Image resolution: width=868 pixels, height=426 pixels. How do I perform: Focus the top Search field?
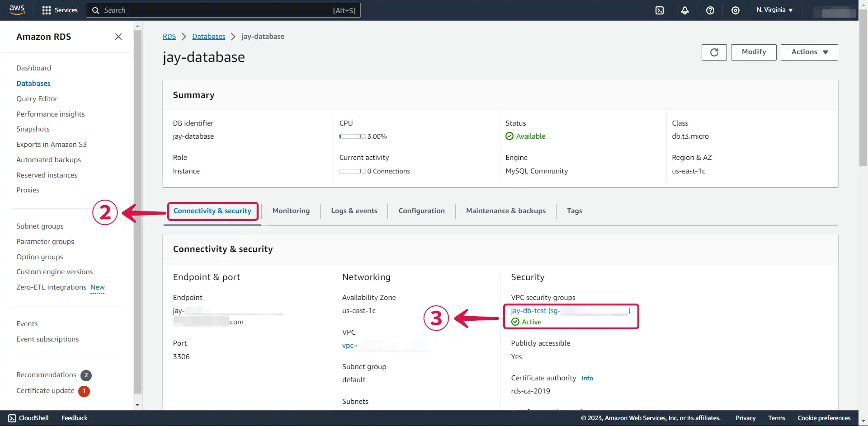pyautogui.click(x=223, y=10)
